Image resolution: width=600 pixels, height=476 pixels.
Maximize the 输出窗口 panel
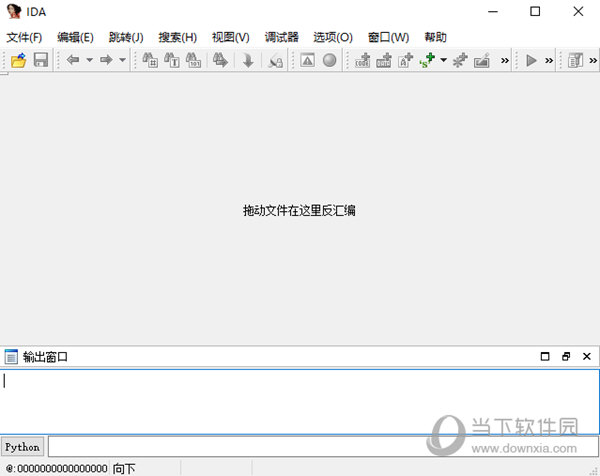[545, 357]
